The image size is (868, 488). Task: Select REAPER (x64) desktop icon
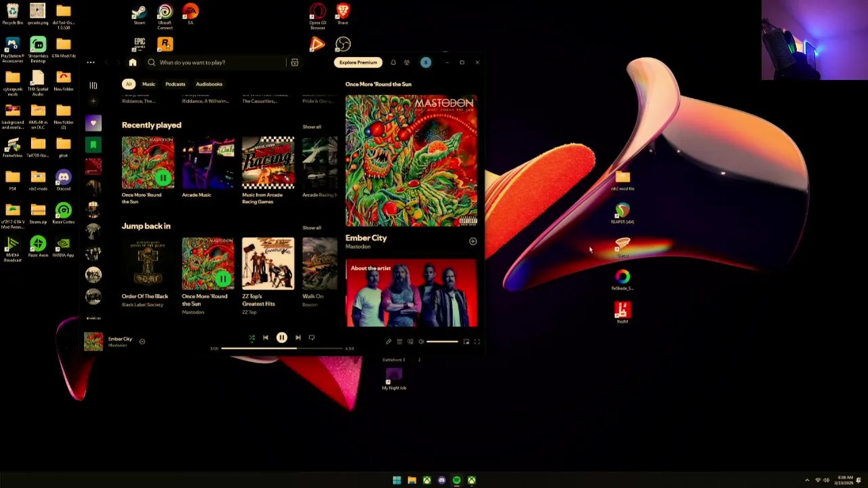[x=623, y=214]
